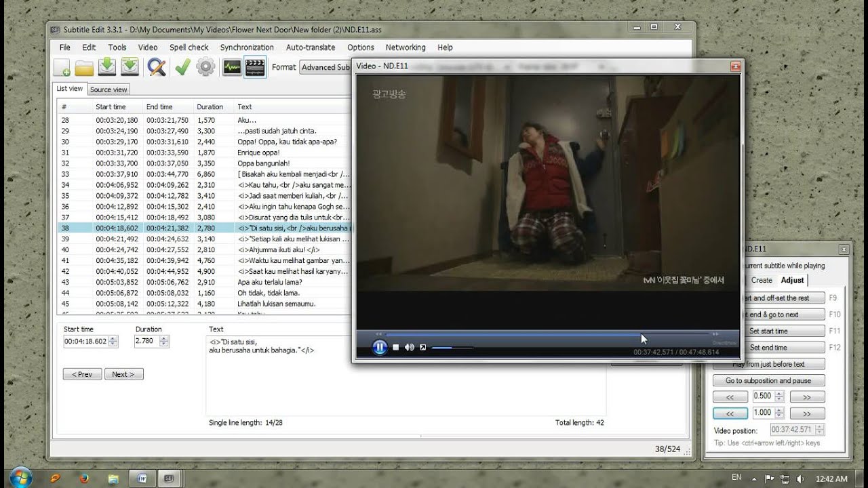Pause the video in ND.E11 player

tap(380, 347)
